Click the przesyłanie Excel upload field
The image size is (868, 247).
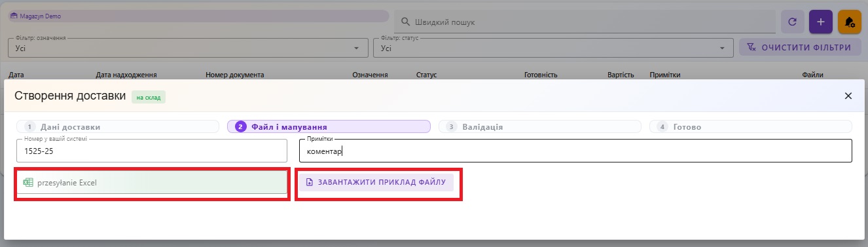pos(152,183)
